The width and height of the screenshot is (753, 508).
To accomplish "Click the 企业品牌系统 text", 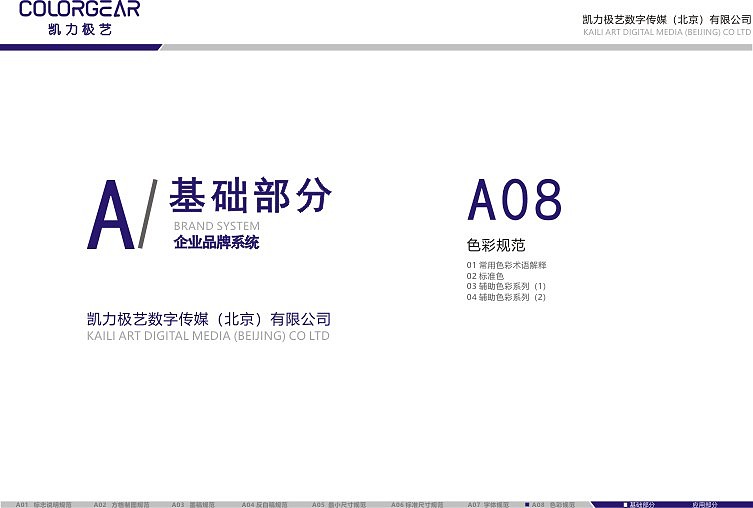I will coord(217,242).
